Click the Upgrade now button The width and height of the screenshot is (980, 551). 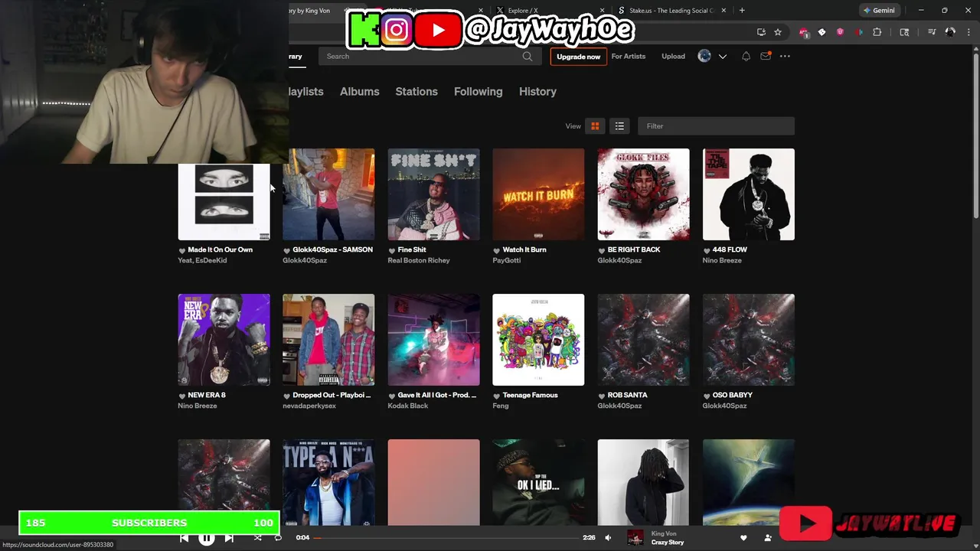coord(578,57)
